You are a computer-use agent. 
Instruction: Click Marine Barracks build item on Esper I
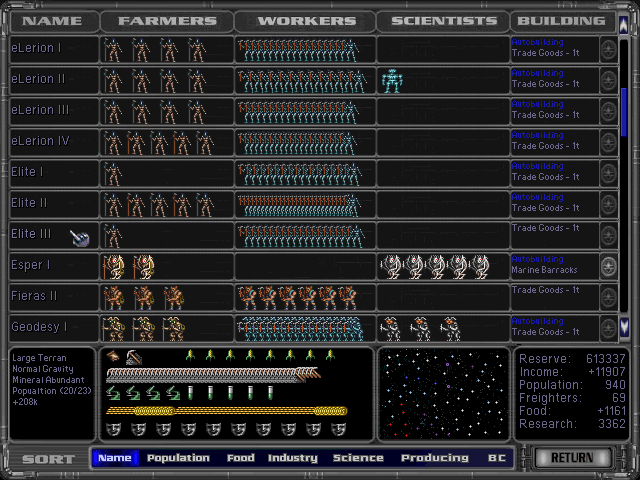544,270
